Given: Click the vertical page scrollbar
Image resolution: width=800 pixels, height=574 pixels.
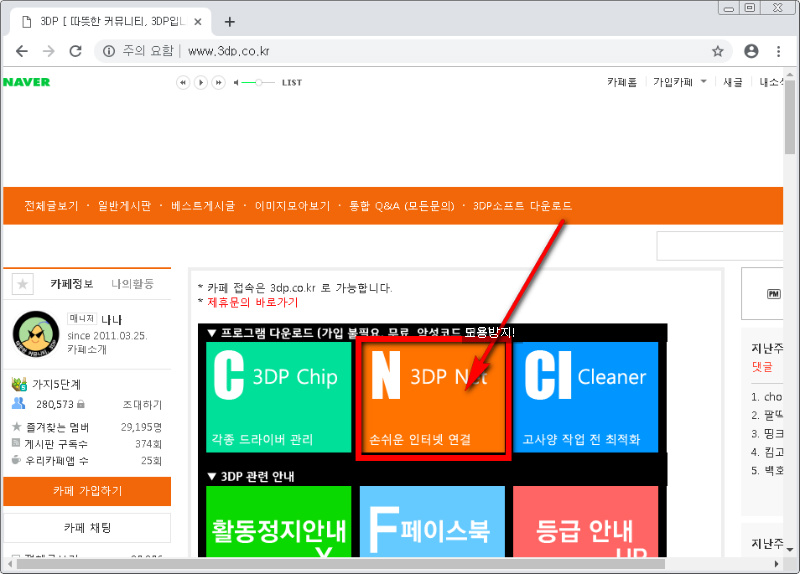Looking at the screenshot, I should [x=789, y=117].
